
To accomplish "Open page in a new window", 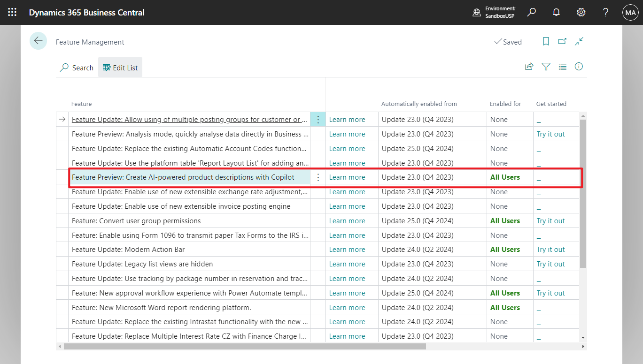I will tap(562, 41).
